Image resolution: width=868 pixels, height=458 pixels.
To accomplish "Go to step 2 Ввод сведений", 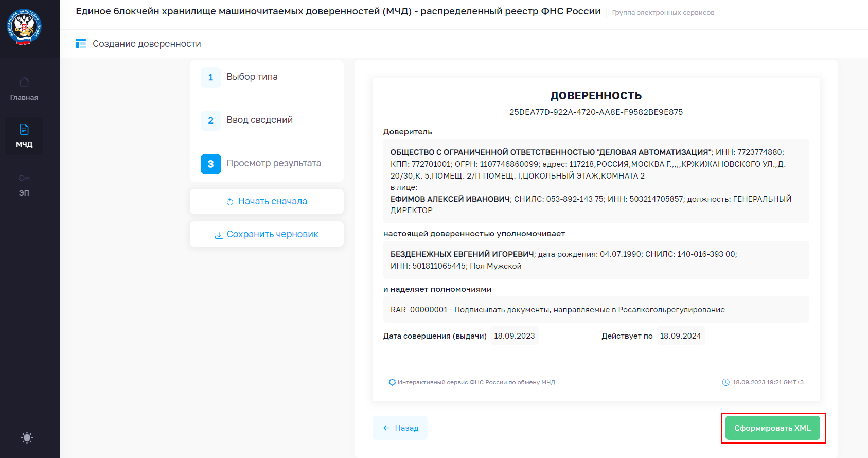I will pos(259,120).
